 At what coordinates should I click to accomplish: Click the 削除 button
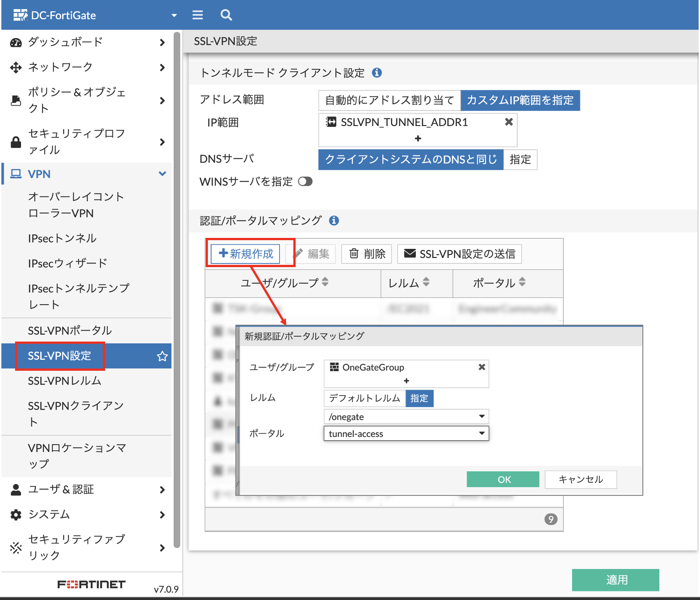[x=367, y=253]
